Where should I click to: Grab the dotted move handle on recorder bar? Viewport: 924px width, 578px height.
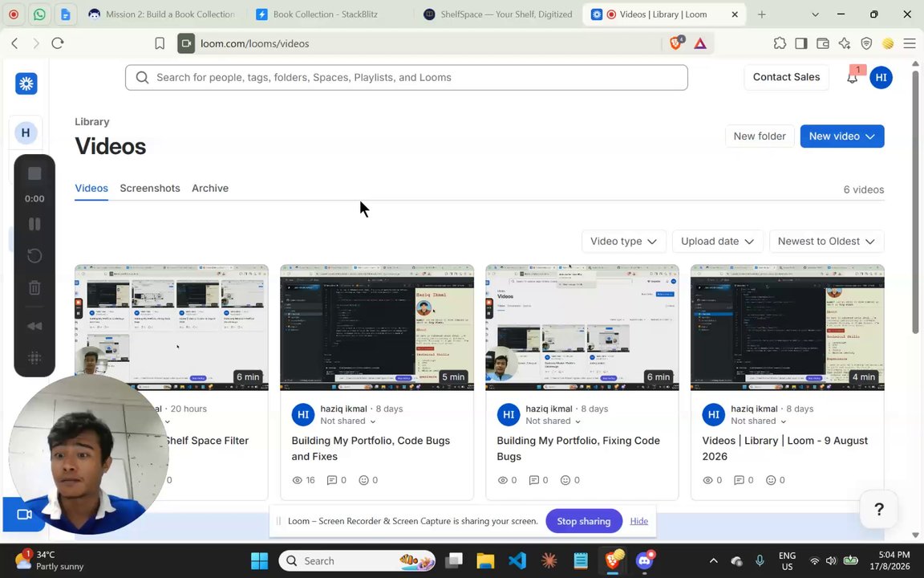point(34,356)
